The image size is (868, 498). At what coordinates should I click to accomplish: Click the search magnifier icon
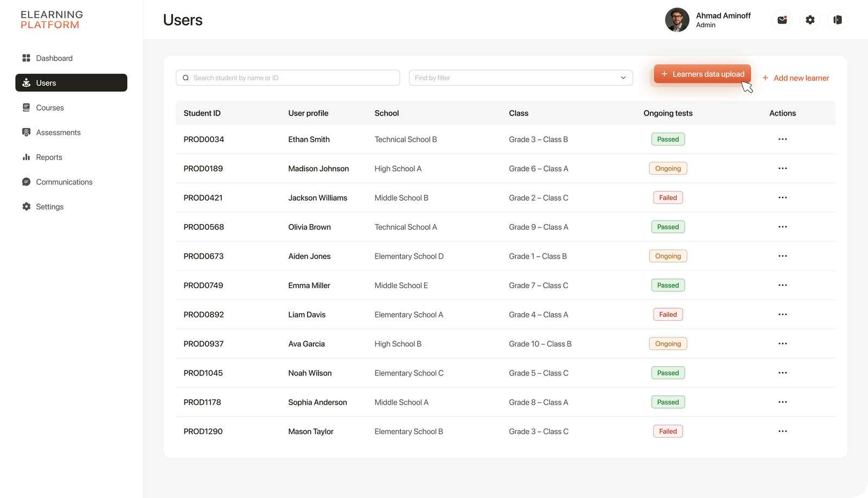click(x=186, y=78)
